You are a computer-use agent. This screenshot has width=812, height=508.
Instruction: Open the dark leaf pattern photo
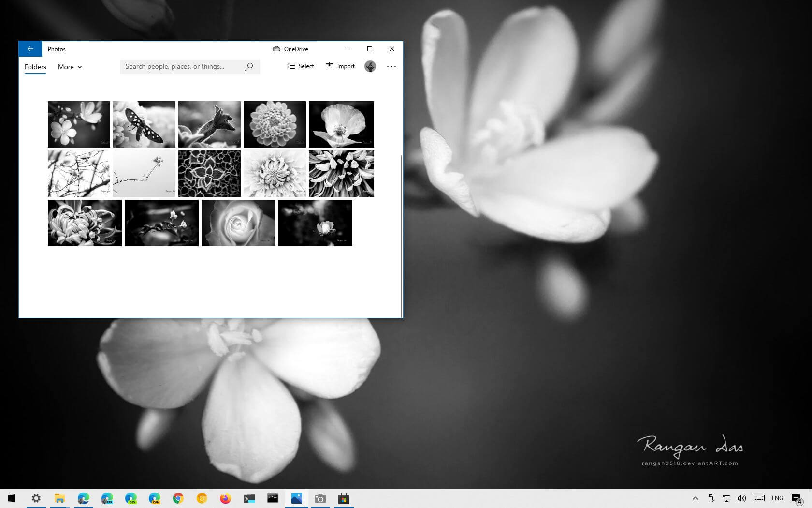(209, 174)
